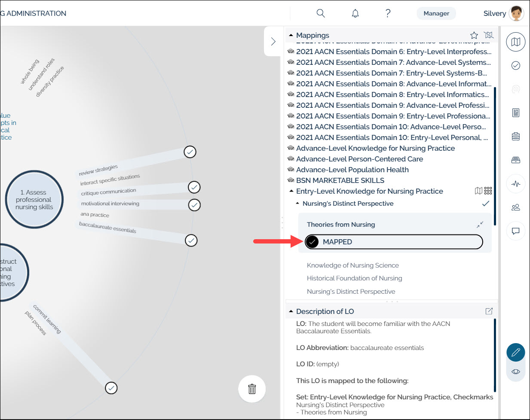
Task: Open the activity pulse sidebar icon
Action: coord(516,184)
